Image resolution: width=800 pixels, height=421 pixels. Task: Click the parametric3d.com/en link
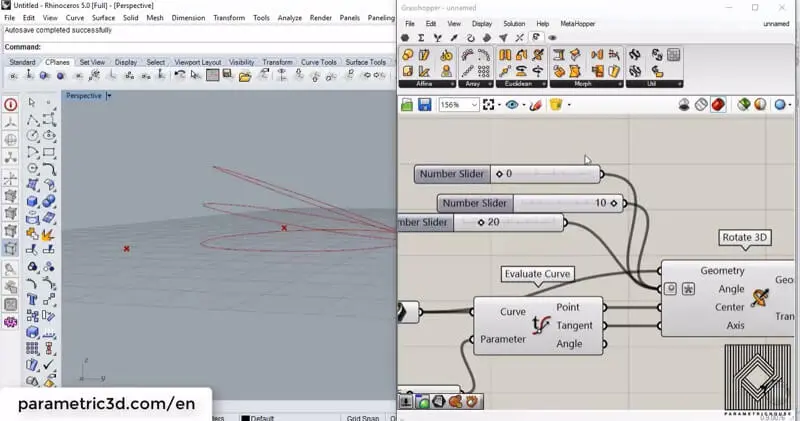click(x=105, y=404)
